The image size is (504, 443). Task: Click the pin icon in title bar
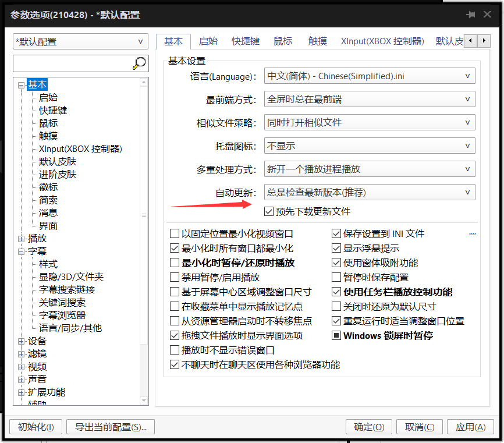coord(471,15)
